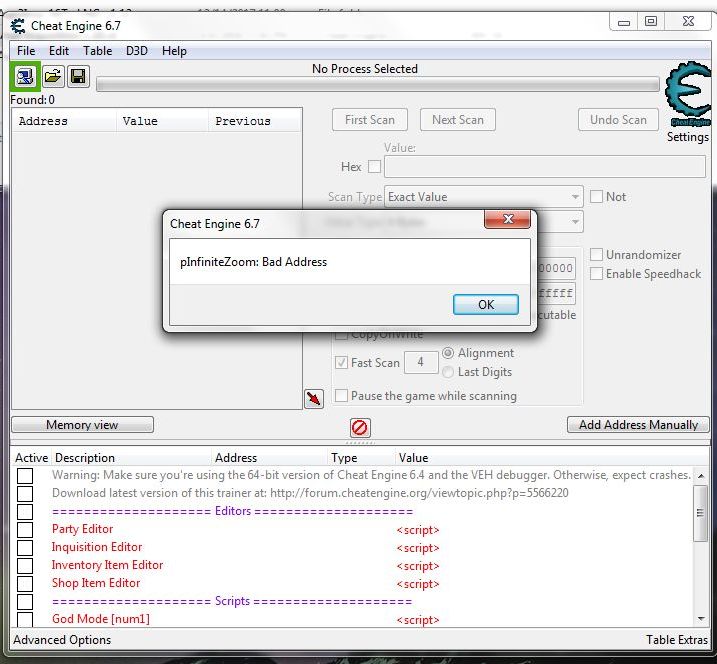Screen dimensions: 717x664
Task: Activate the God Mode [num1] script checkbox
Action: [x=25, y=620]
